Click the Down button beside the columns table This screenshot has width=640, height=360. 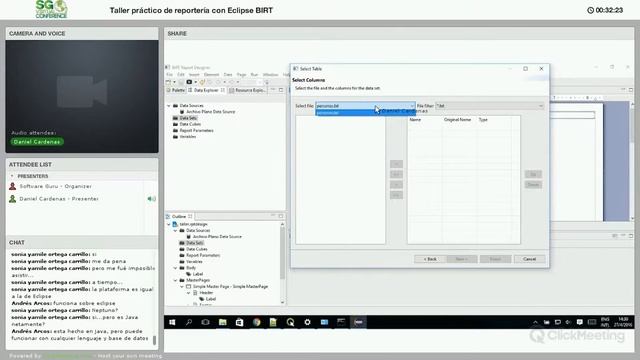533,185
